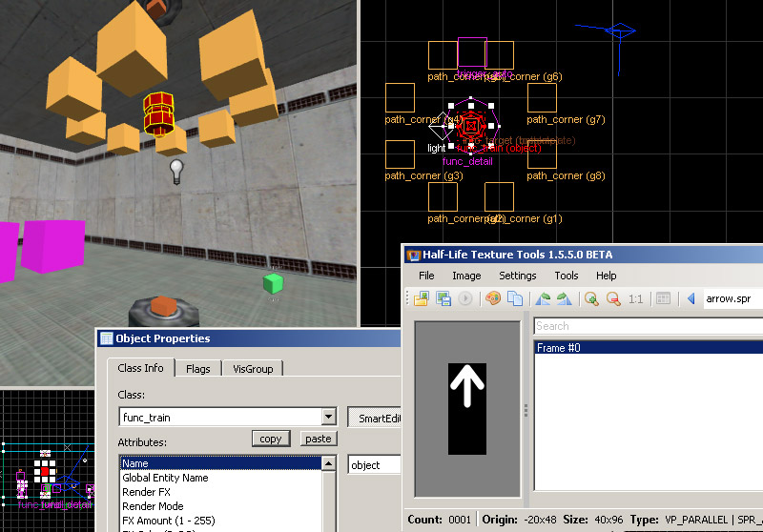Click the Size 40x96 status entry
Image resolution: width=763 pixels, height=532 pixels.
[x=592, y=520]
